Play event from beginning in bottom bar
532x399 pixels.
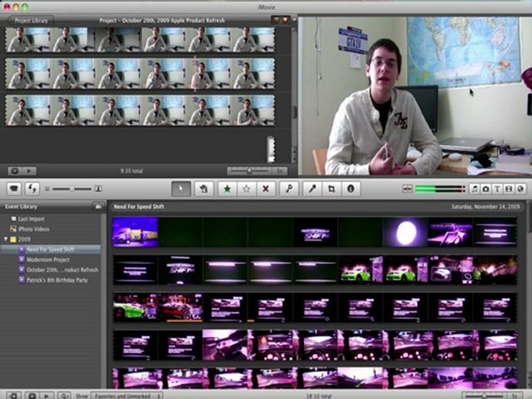[47, 396]
